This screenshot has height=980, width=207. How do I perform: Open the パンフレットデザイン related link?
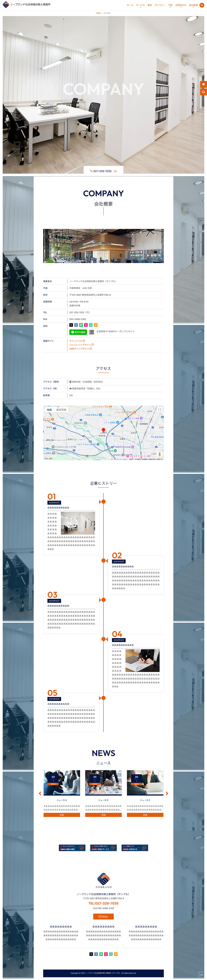(x=81, y=345)
